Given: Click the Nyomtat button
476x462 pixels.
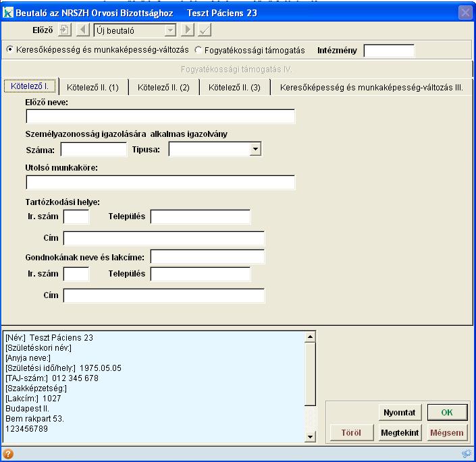Looking at the screenshot, I should tap(400, 412).
